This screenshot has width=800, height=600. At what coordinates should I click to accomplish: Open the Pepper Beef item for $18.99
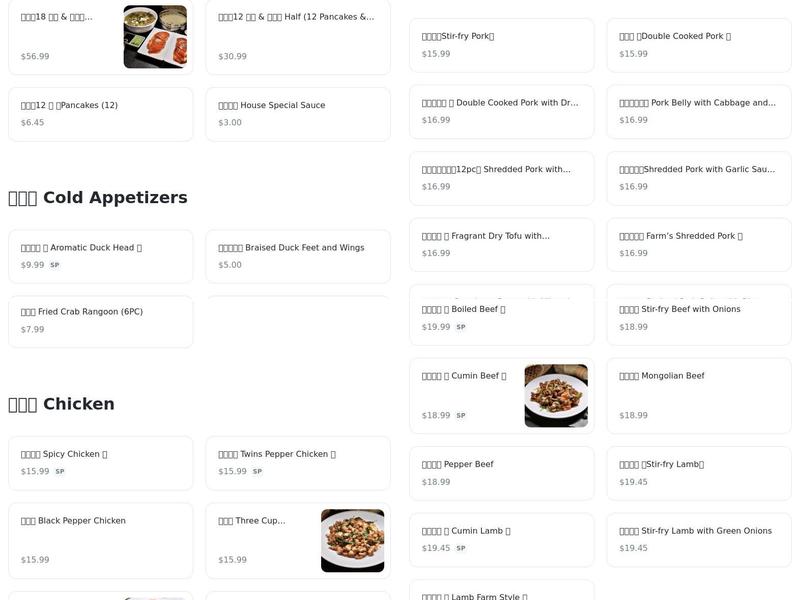(x=501, y=473)
